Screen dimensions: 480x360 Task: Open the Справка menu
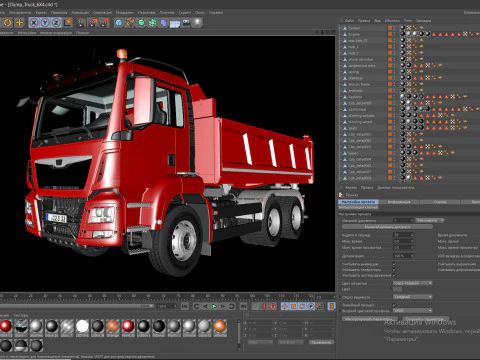216,13
